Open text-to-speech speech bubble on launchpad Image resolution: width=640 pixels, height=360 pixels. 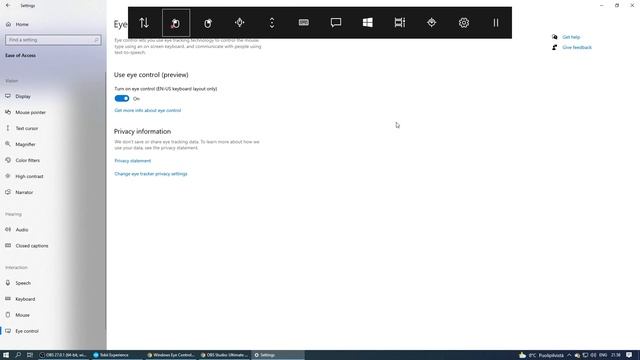click(336, 23)
